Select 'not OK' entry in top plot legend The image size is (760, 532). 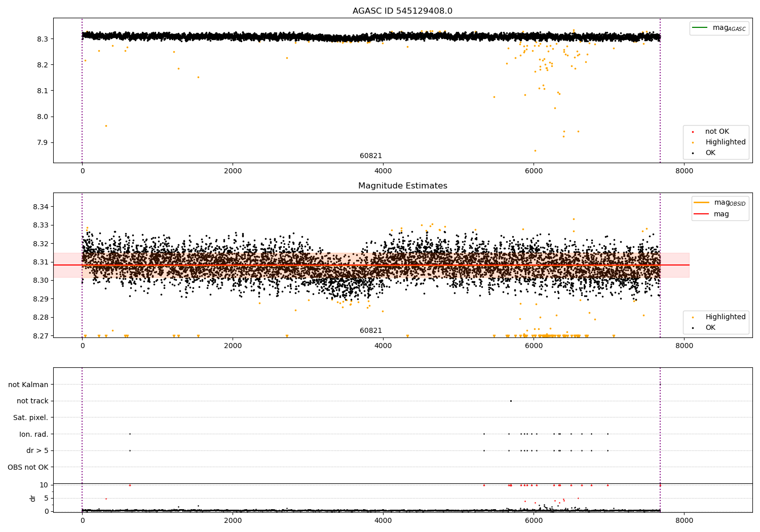point(717,132)
